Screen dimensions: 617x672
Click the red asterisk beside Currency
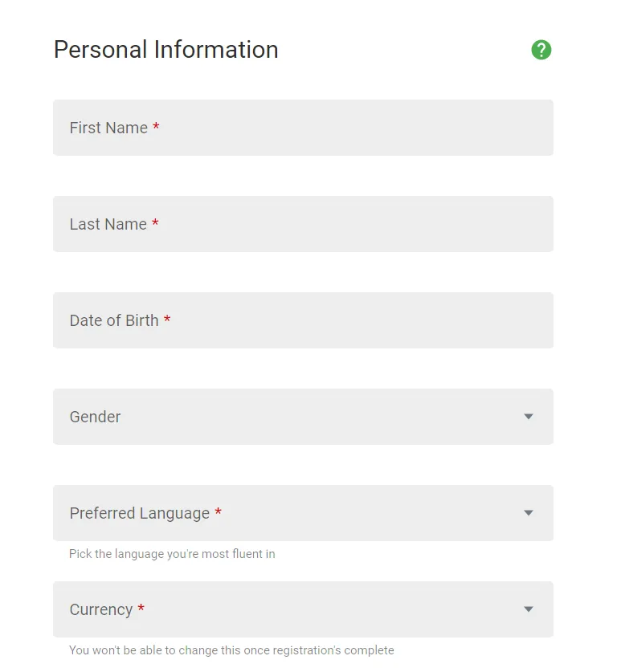tap(141, 609)
